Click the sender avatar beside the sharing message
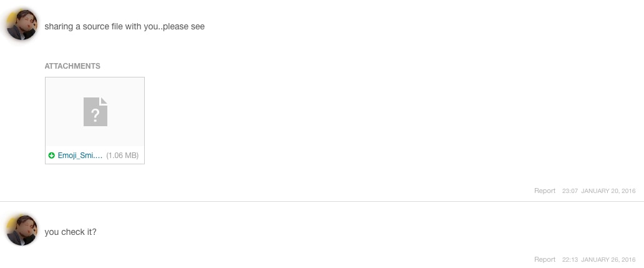The height and width of the screenshot is (268, 644). [x=22, y=24]
